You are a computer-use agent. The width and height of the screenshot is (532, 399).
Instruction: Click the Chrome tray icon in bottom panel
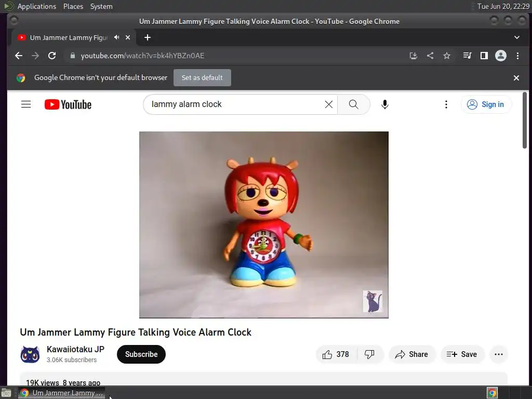(x=493, y=393)
